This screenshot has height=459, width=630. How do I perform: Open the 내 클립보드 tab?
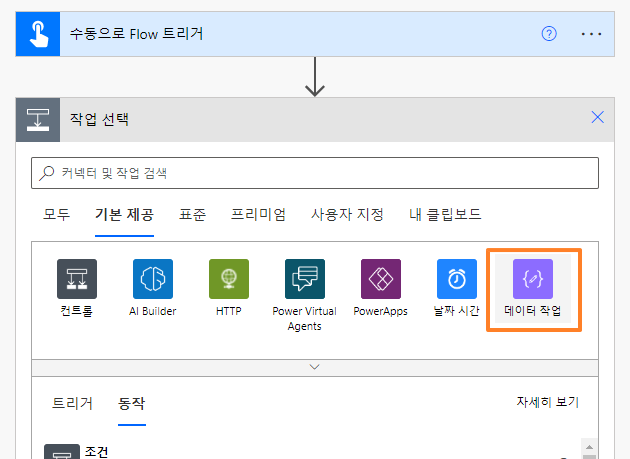(445, 215)
